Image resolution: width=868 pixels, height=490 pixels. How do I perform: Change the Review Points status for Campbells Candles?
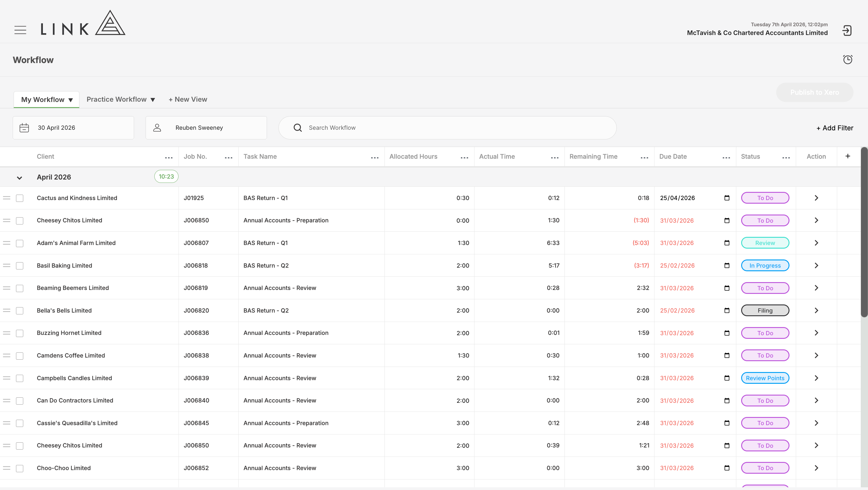click(765, 378)
